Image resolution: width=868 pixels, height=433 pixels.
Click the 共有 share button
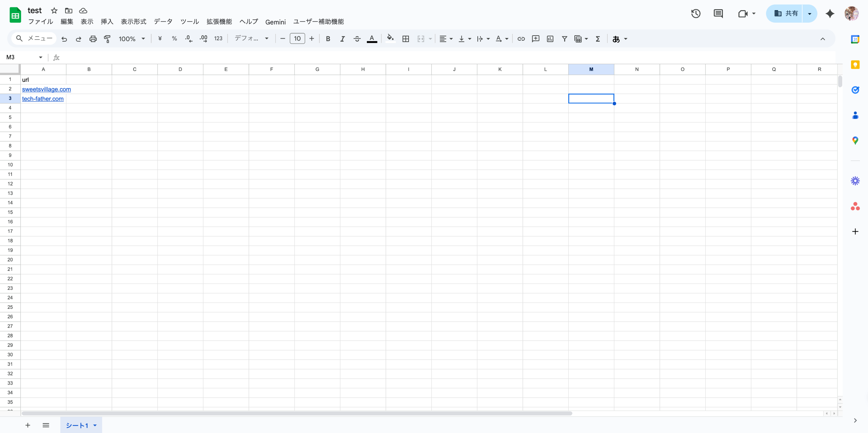click(785, 14)
